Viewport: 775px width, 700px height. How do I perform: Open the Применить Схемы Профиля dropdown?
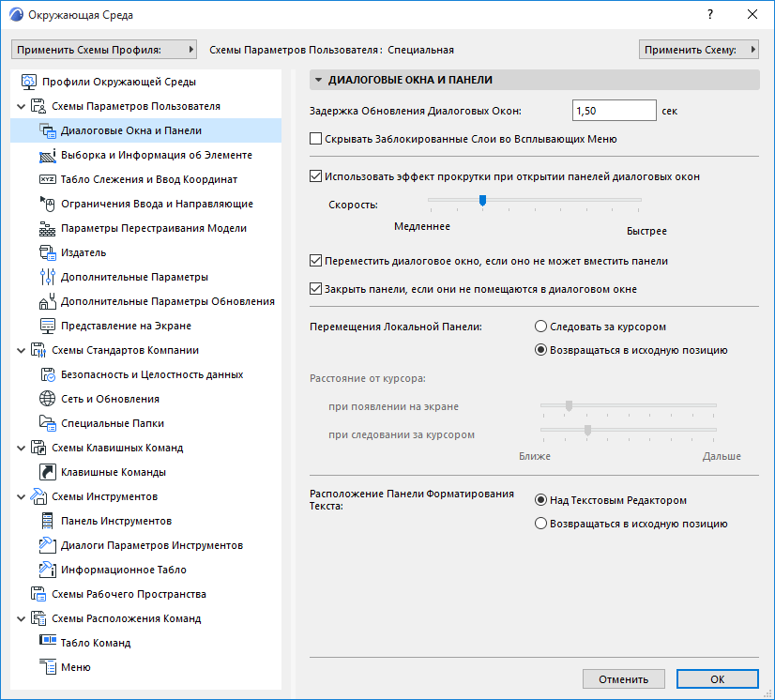pyautogui.click(x=104, y=50)
